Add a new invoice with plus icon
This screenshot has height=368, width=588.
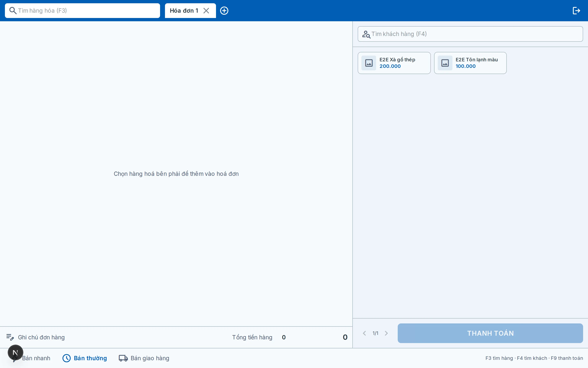pyautogui.click(x=224, y=11)
